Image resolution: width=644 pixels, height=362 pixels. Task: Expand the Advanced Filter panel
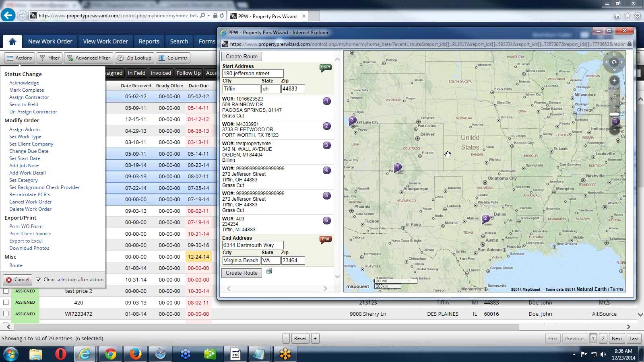click(89, 58)
